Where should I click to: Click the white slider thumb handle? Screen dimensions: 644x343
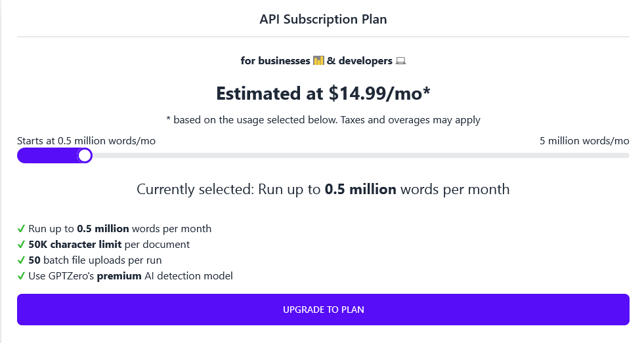point(85,155)
